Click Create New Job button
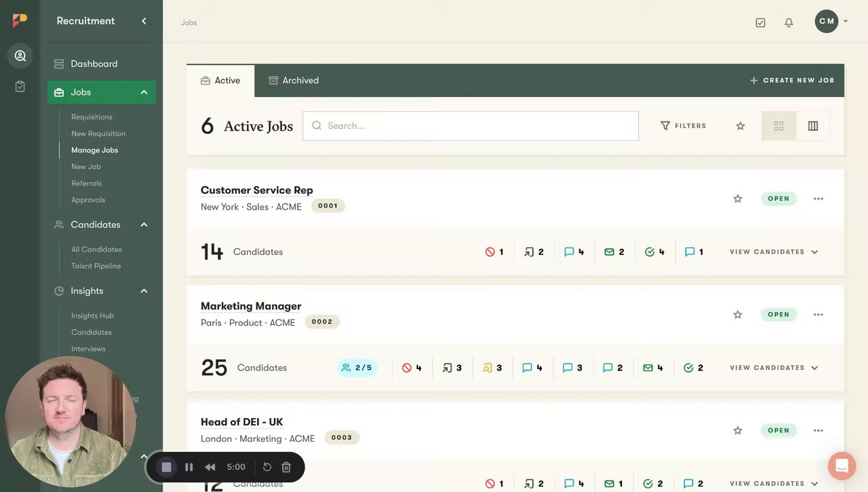 [x=792, y=80]
